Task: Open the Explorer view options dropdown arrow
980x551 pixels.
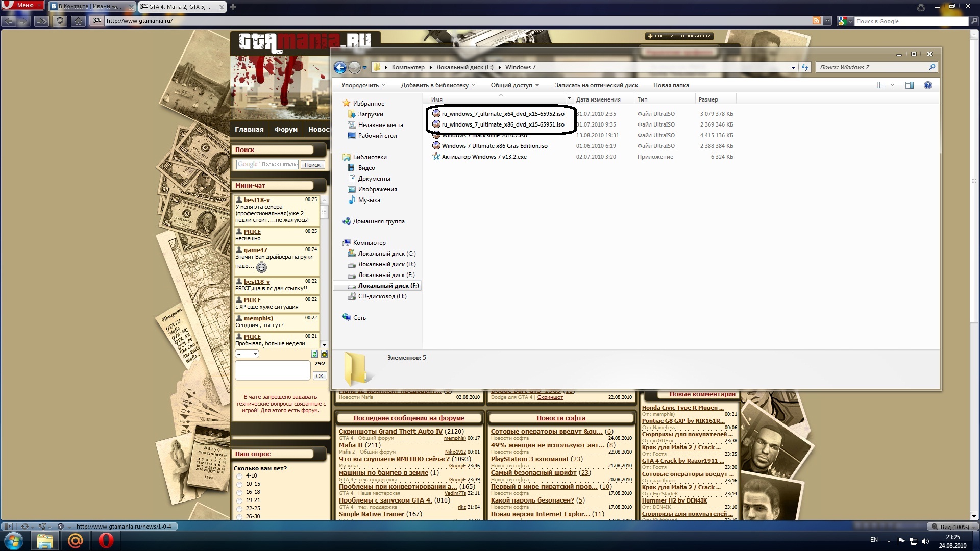Action: 892,85
